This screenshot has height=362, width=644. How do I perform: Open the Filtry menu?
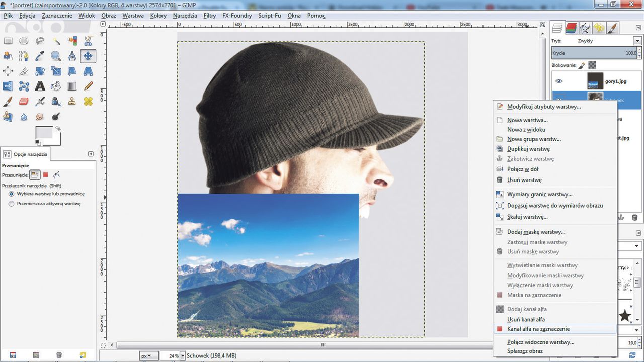210,16
